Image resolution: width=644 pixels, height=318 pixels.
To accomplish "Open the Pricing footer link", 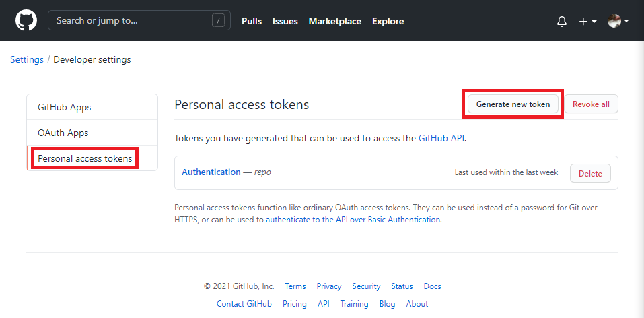I will (x=295, y=304).
